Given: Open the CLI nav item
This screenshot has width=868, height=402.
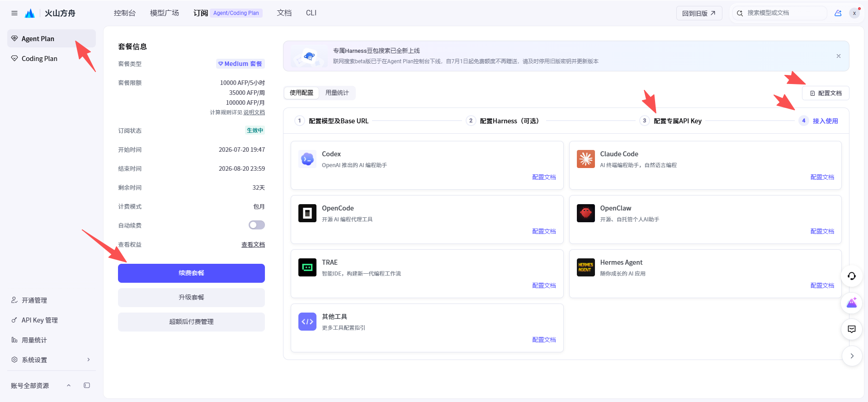Looking at the screenshot, I should [311, 13].
